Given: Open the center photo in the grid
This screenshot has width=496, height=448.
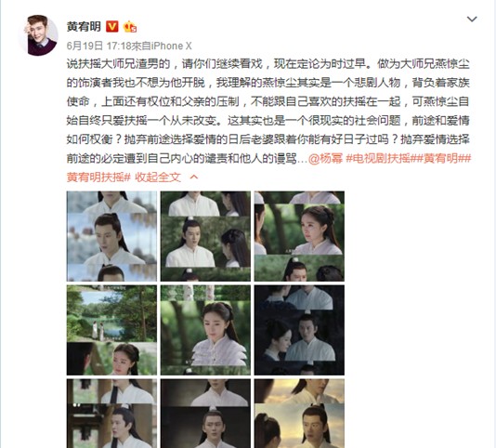Looking at the screenshot, I should click(205, 330).
